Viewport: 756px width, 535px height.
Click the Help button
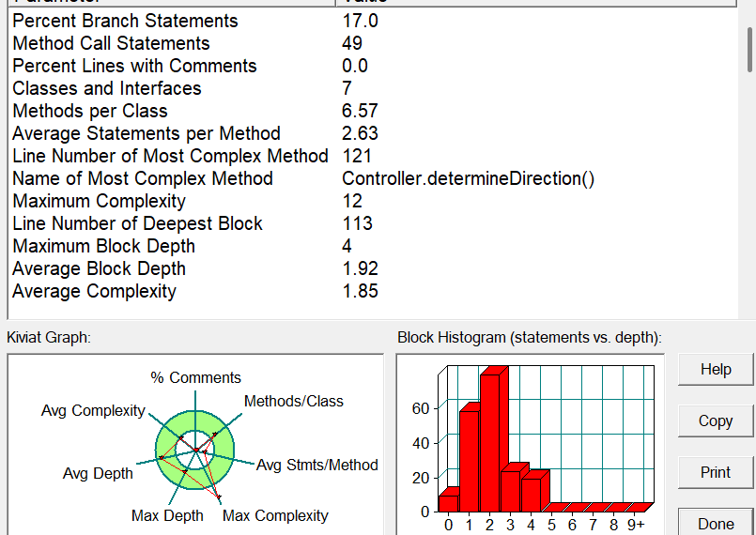pyautogui.click(x=716, y=369)
